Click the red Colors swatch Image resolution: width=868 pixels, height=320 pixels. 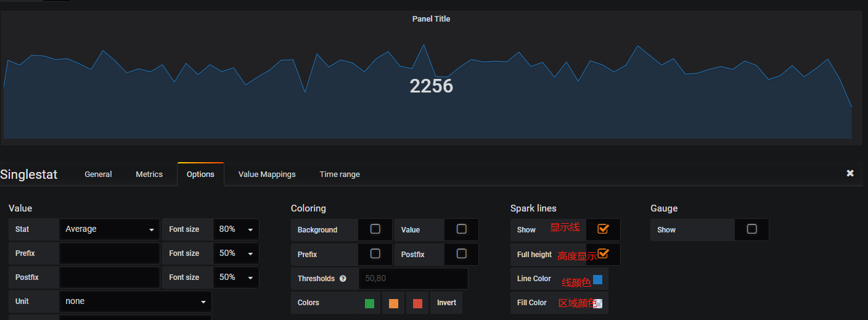tap(418, 303)
